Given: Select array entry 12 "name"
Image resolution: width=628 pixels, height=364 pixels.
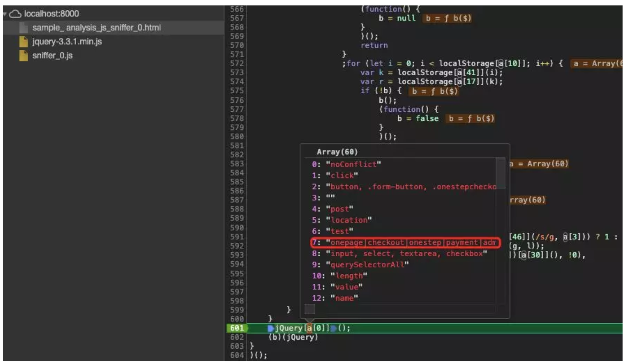Looking at the screenshot, I should (335, 298).
